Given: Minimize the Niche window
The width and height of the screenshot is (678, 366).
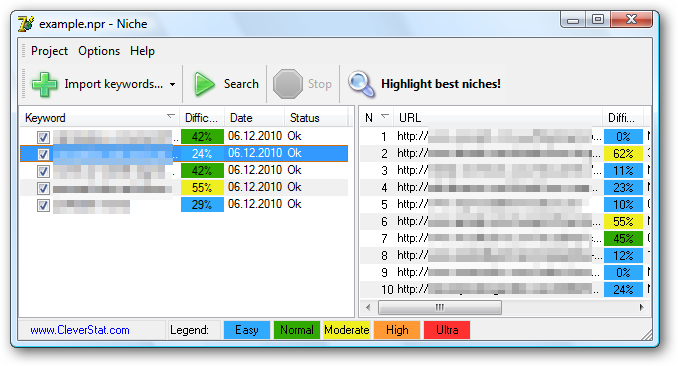Looking at the screenshot, I should (x=573, y=20).
